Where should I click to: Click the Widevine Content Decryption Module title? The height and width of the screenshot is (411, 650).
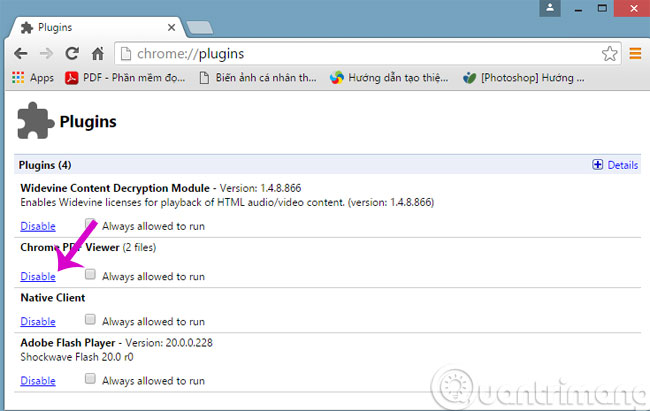[115, 188]
